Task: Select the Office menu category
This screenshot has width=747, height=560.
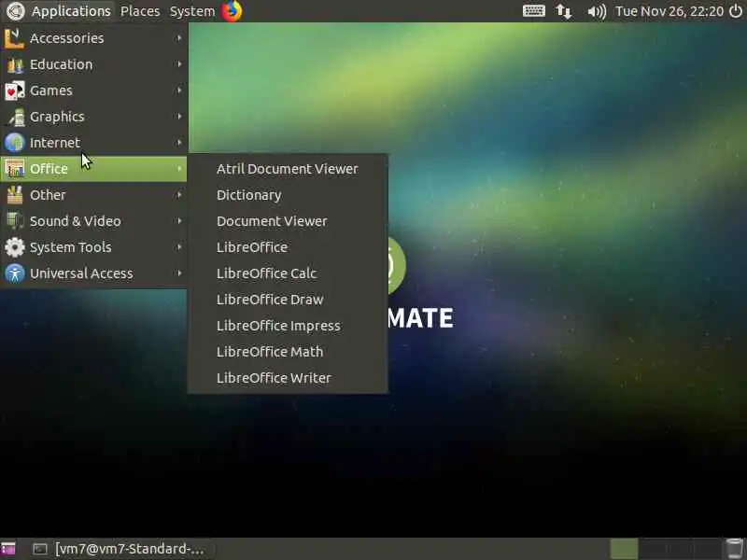Action: [94, 169]
